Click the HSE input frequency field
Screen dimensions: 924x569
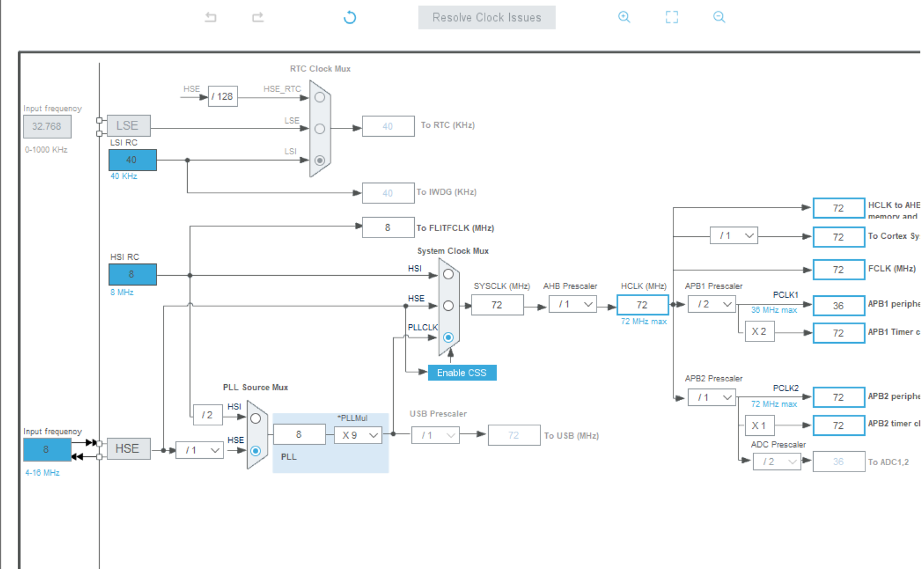point(47,449)
